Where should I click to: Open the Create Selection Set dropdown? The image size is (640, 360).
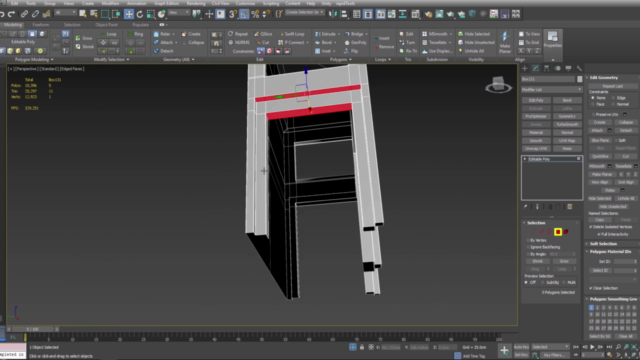tap(304, 13)
